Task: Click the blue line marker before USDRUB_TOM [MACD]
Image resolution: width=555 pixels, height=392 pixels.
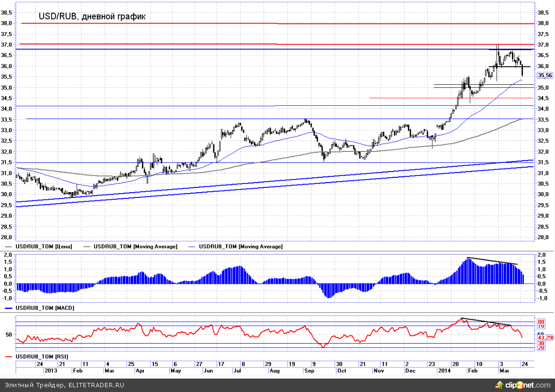Action: coord(9,308)
